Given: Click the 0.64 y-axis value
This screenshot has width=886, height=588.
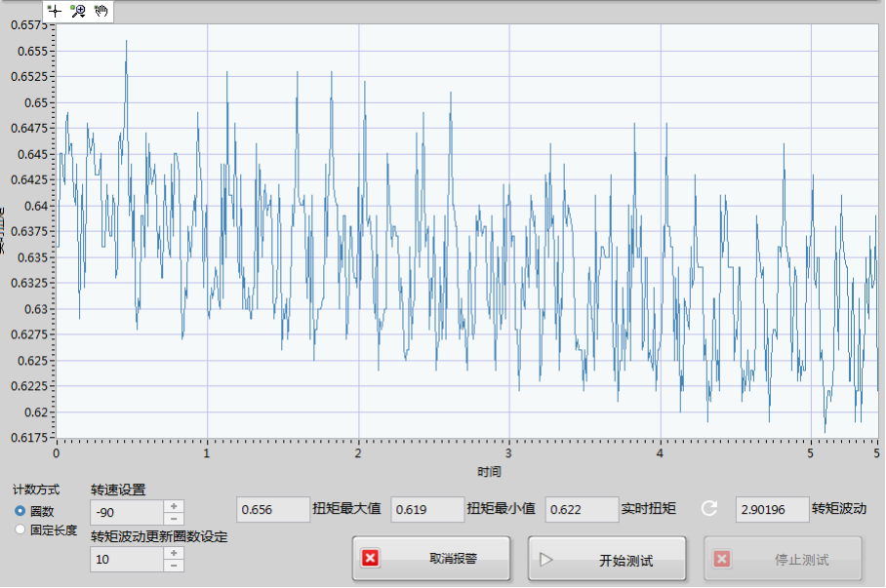Looking at the screenshot, I should [x=36, y=206].
